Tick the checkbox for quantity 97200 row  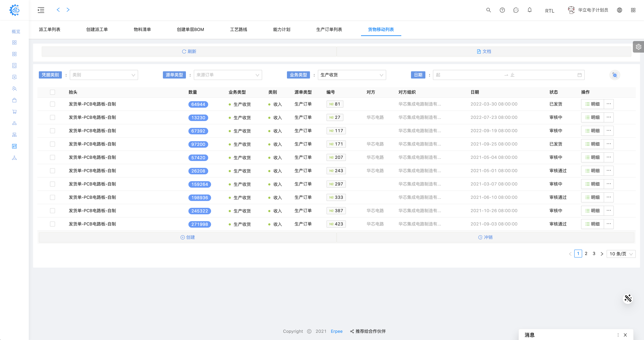pos(52,144)
